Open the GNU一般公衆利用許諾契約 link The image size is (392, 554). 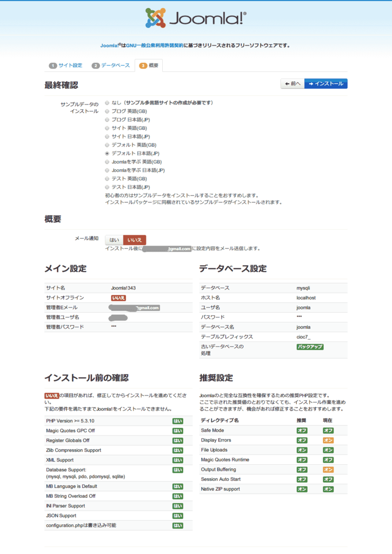click(x=155, y=45)
